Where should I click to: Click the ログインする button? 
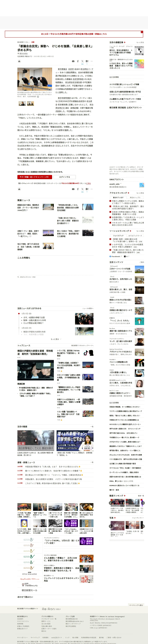point(65,177)
